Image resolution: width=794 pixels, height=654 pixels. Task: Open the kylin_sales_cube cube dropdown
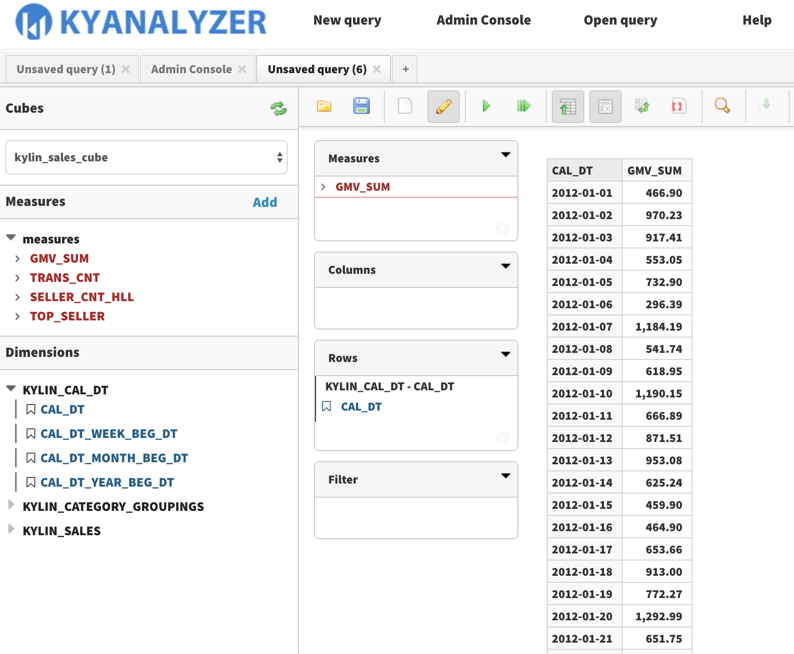[x=146, y=157]
